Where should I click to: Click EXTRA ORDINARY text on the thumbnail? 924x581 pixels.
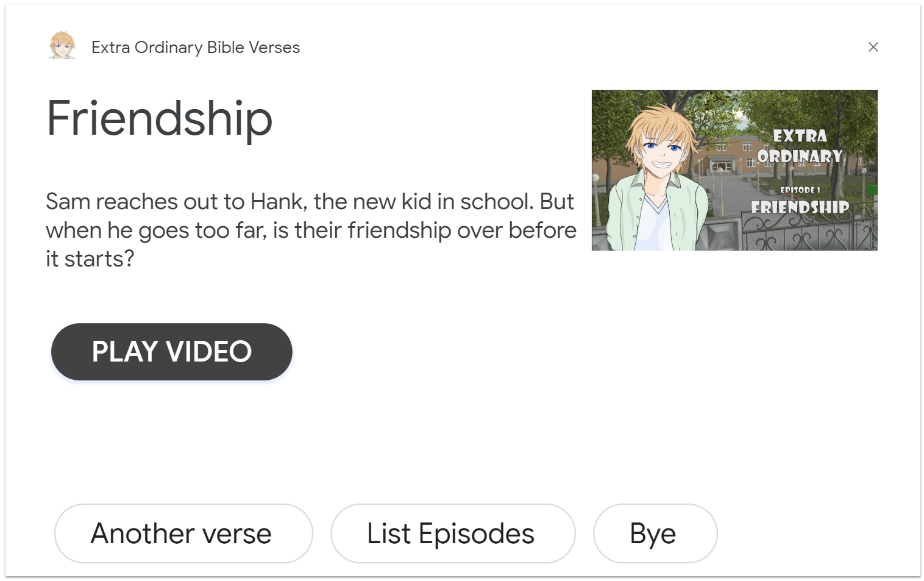coord(800,146)
